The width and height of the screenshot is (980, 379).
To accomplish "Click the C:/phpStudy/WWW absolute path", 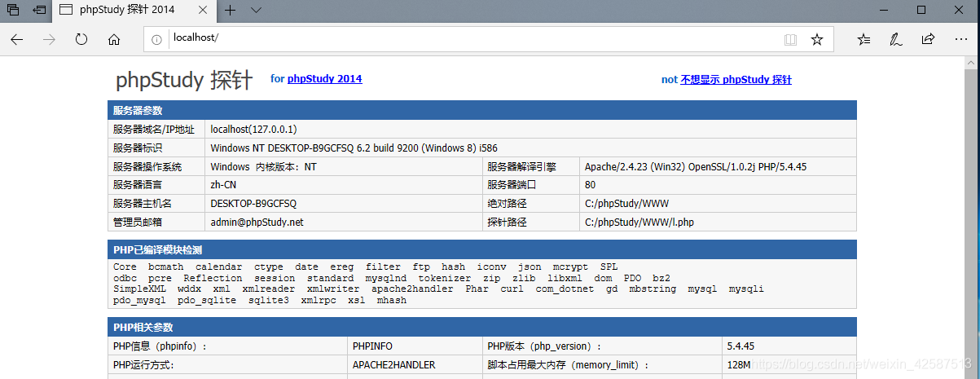I will coord(626,204).
